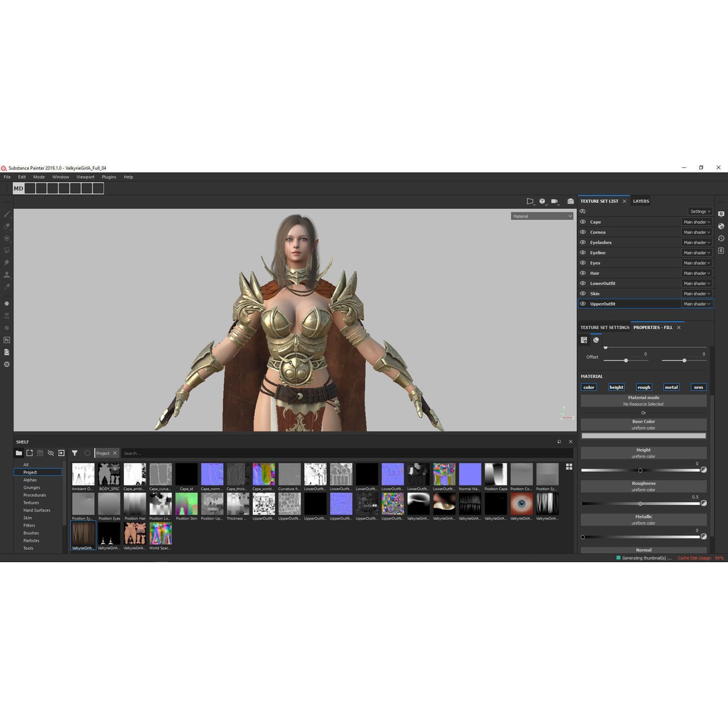This screenshot has height=728, width=728.
Task: Click the MD plugin toolbar button
Action: tap(18, 188)
